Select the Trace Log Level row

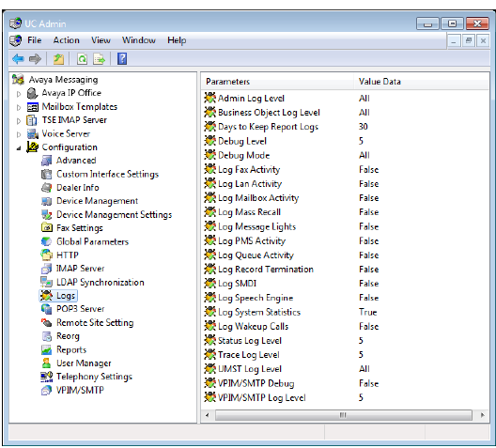tap(248, 355)
